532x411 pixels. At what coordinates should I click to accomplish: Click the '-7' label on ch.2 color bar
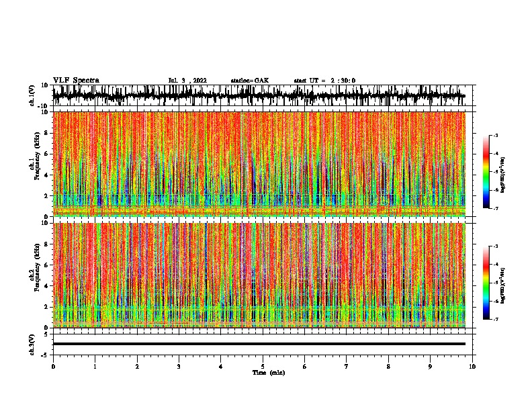(496, 319)
